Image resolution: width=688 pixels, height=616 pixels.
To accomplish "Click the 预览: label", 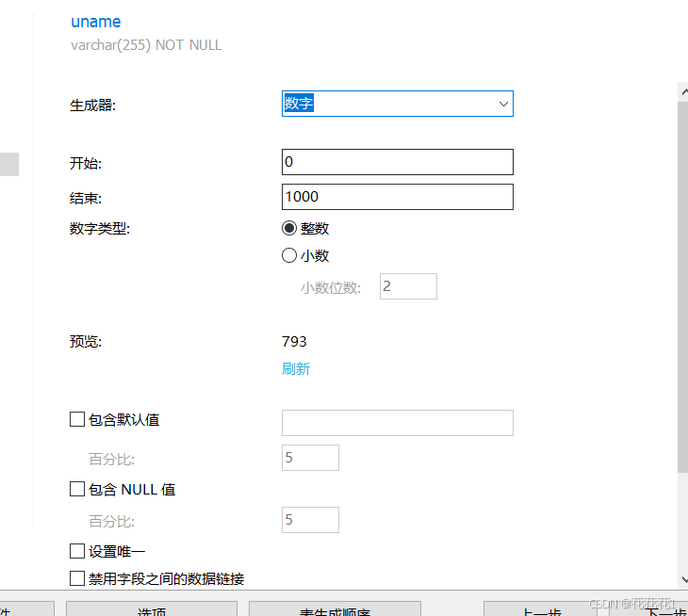I will point(86,342).
